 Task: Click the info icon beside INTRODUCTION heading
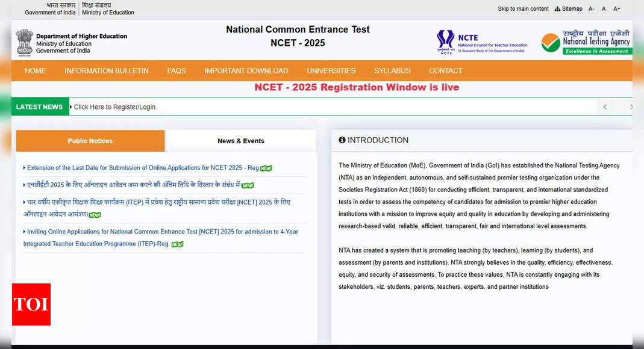tap(342, 140)
